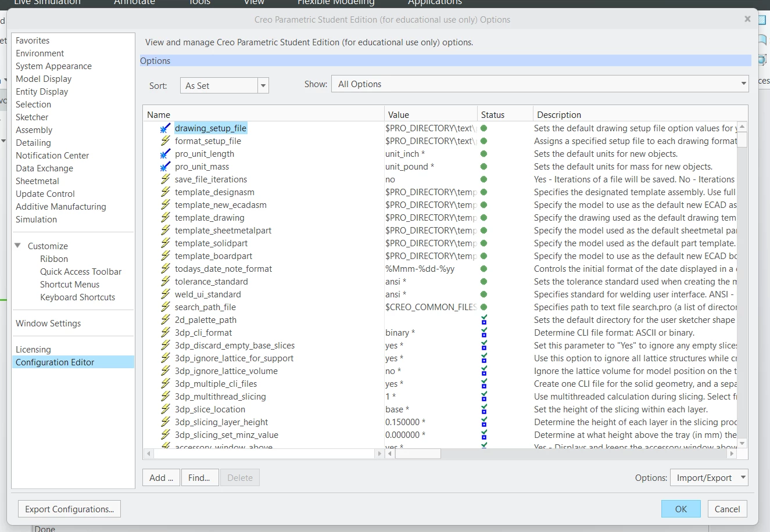
Task: Click the star icon next to pro_unit_mass
Action: [166, 167]
